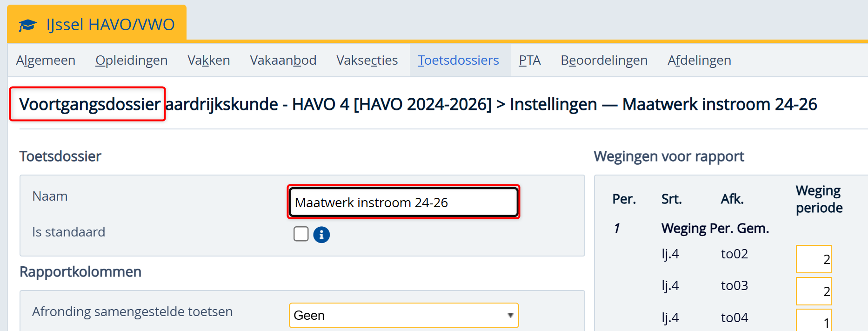The image size is (868, 331).
Task: Click the graduation cap icon
Action: (x=27, y=25)
